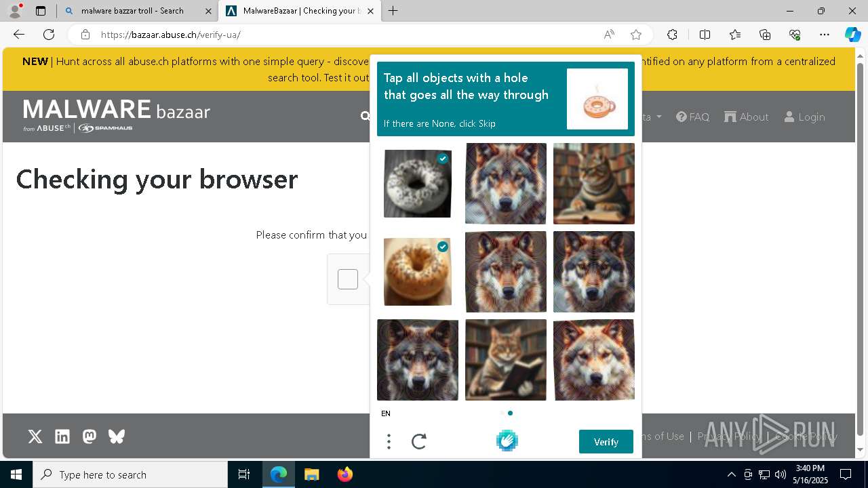This screenshot has width=868, height=488.
Task: Select the cat holding book in bottom row
Action: [x=506, y=360]
